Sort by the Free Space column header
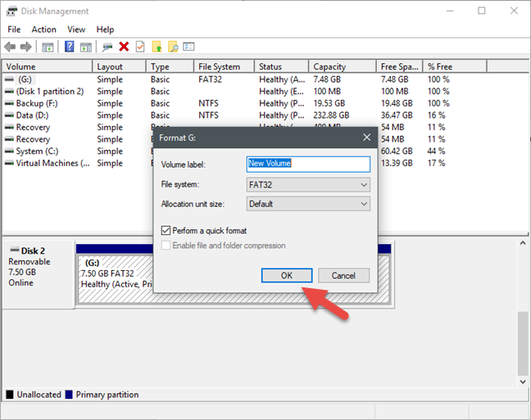The image size is (531, 420). pyautogui.click(x=400, y=66)
